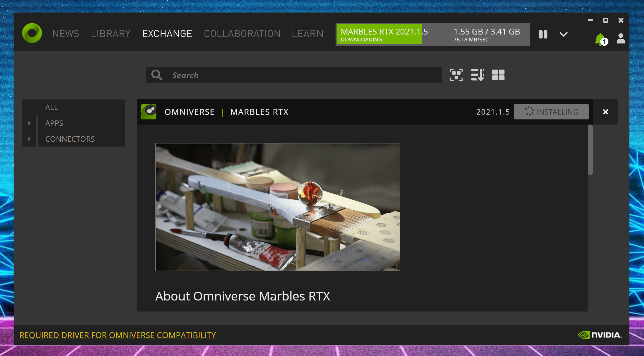The width and height of the screenshot is (644, 356).
Task: Click the Marbles RTX app icon
Action: click(x=149, y=112)
